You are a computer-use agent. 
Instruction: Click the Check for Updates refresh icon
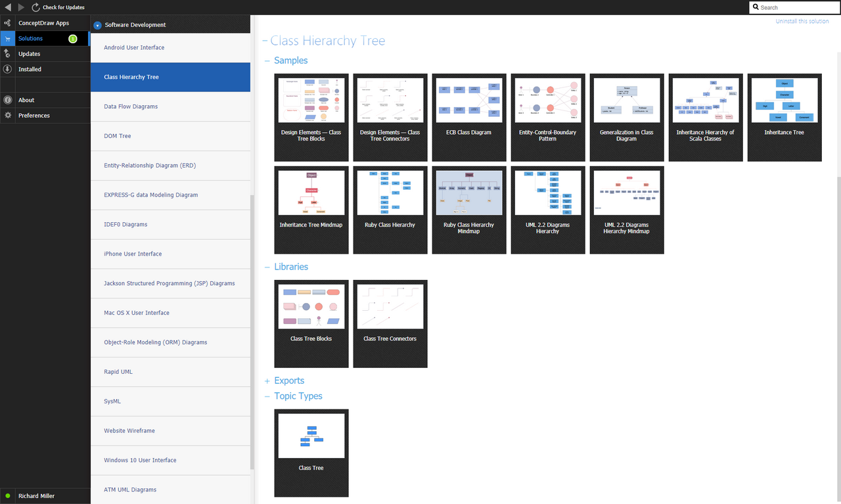36,7
